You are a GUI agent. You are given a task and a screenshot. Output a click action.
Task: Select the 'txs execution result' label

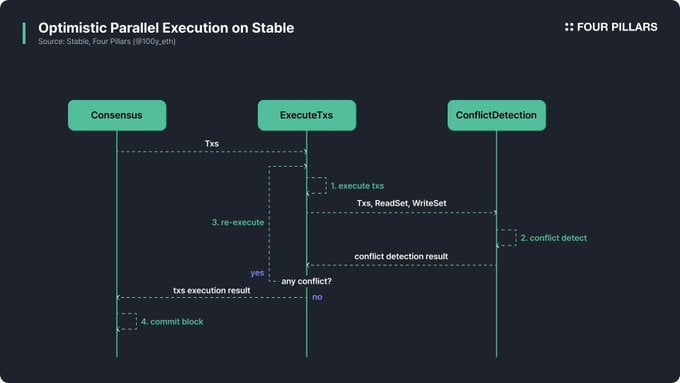[212, 290]
